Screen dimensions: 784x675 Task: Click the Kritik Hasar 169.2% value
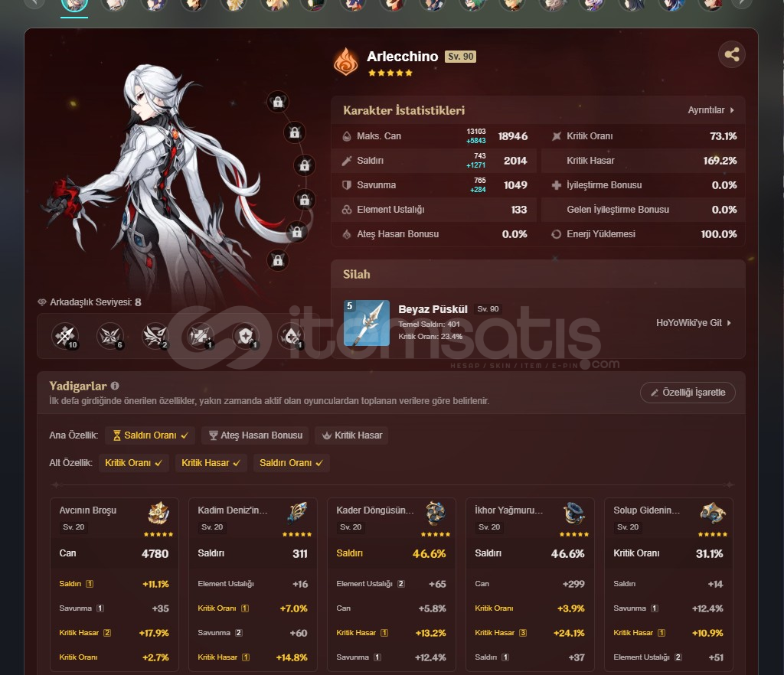(x=720, y=161)
